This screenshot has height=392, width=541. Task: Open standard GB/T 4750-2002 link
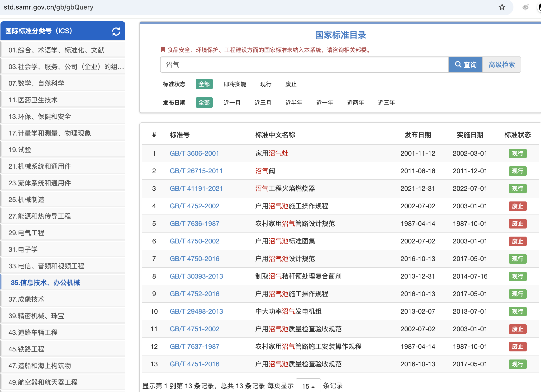[x=195, y=241]
